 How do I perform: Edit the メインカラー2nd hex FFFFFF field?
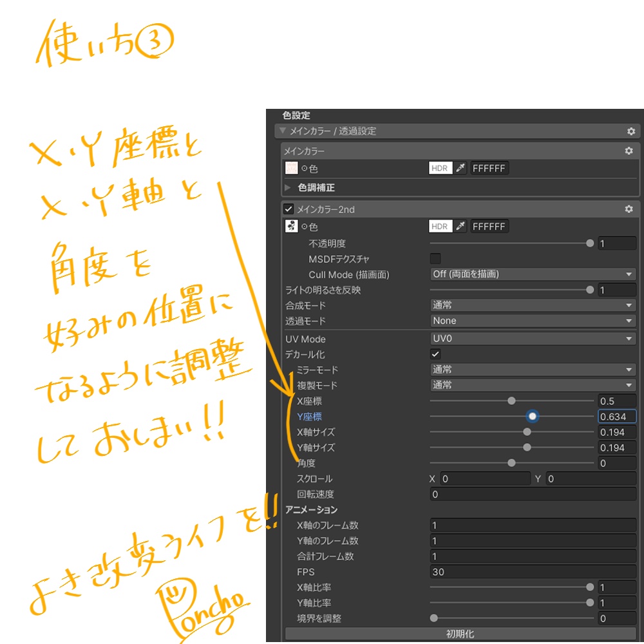tap(489, 226)
